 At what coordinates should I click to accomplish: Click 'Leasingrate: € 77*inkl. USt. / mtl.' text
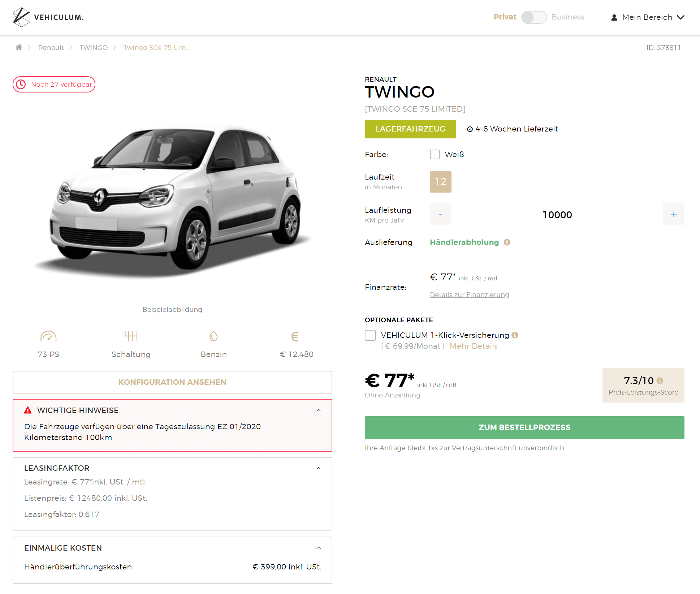click(85, 482)
